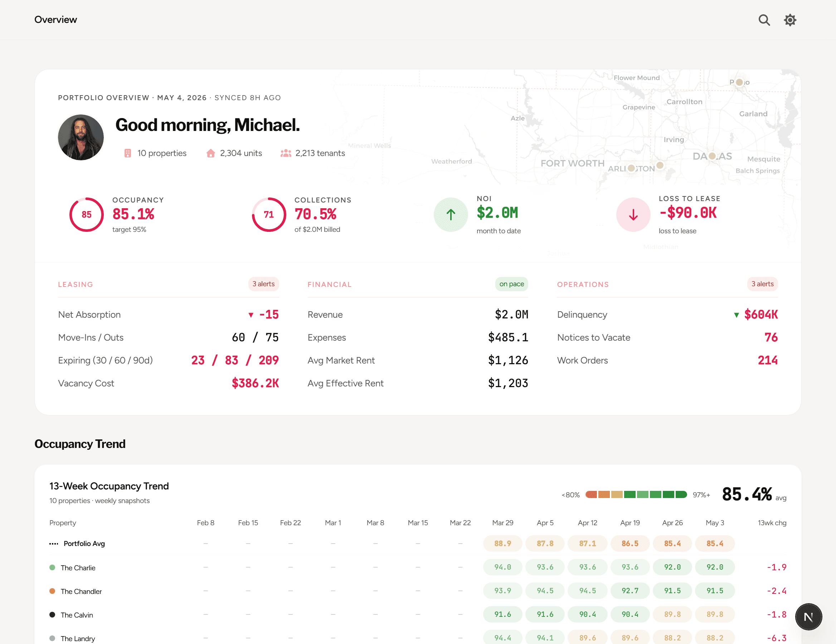Screen dimensions: 836x644
Task: Click the dotted line icon beside Portfolio Avg
Action: click(x=54, y=544)
